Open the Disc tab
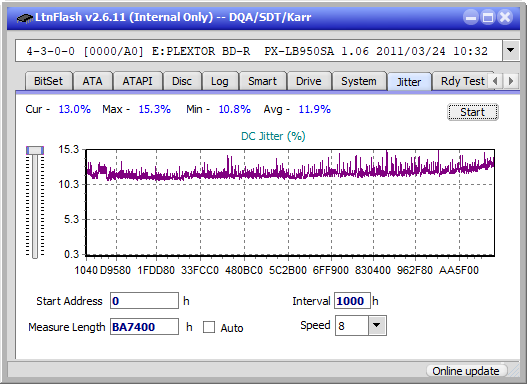 pyautogui.click(x=182, y=81)
